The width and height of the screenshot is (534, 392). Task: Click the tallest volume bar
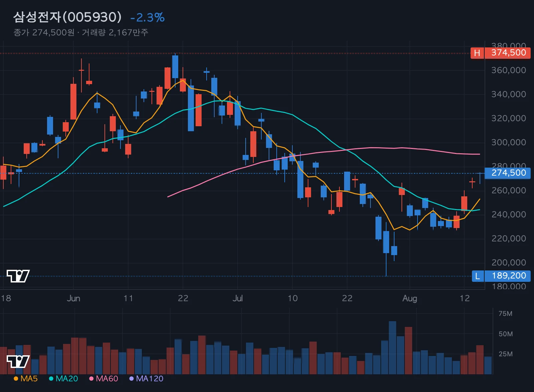[x=392, y=348]
